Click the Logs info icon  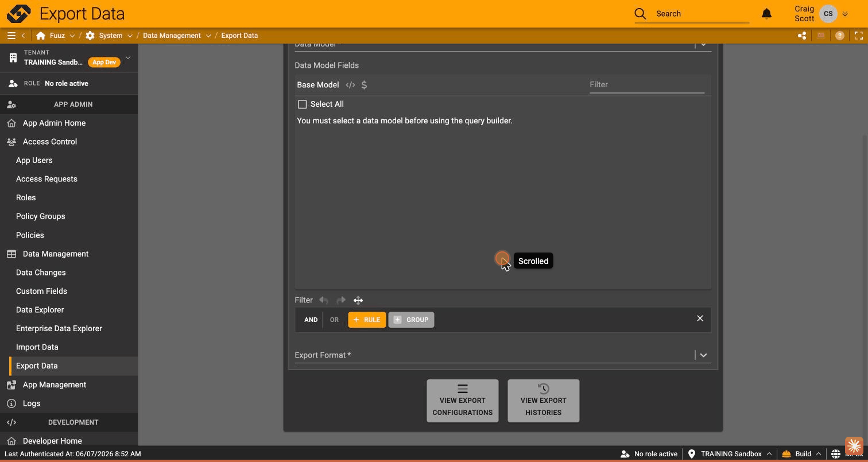click(11, 403)
